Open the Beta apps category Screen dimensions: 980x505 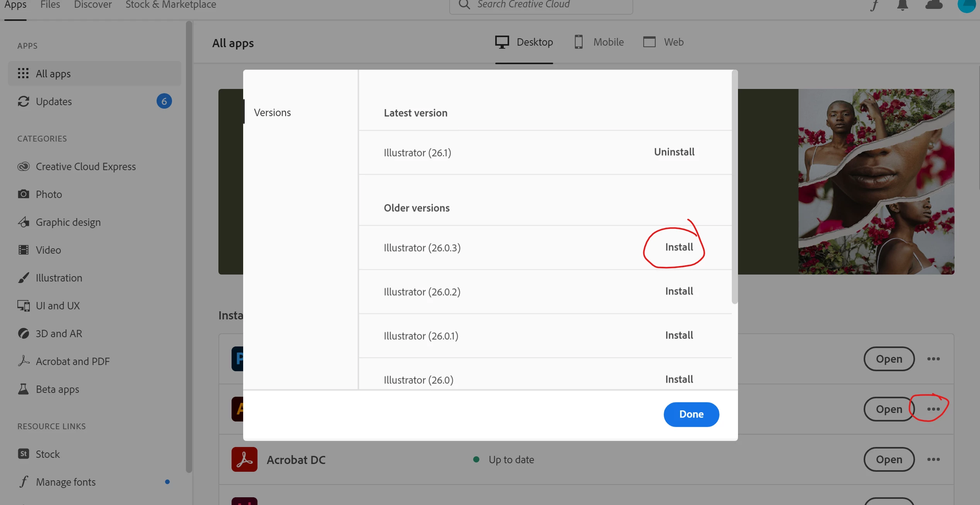[x=57, y=389]
